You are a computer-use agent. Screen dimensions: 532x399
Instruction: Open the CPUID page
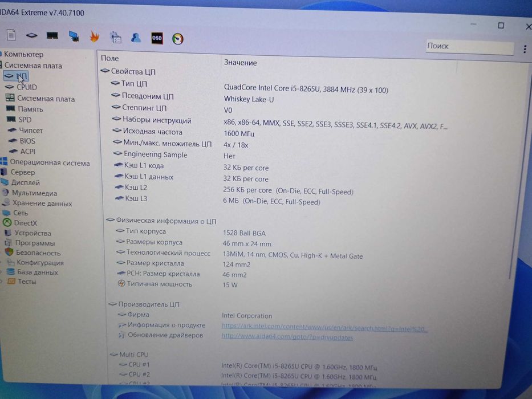coord(27,87)
